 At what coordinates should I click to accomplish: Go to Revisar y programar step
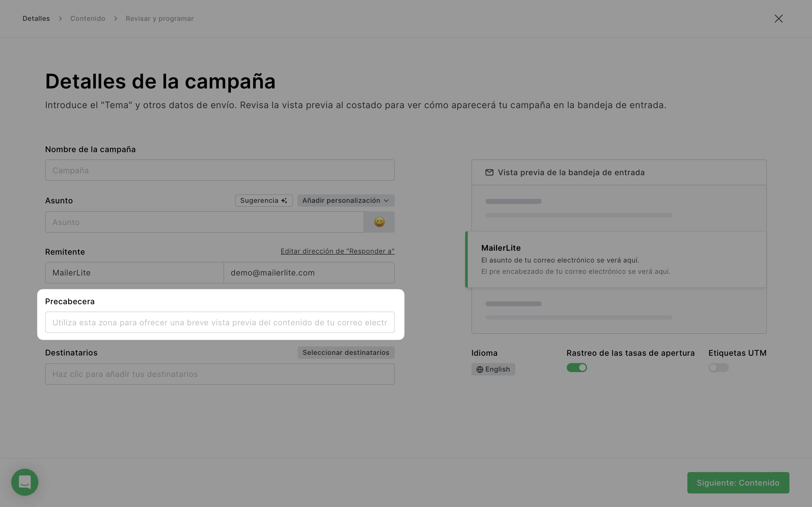(x=159, y=18)
